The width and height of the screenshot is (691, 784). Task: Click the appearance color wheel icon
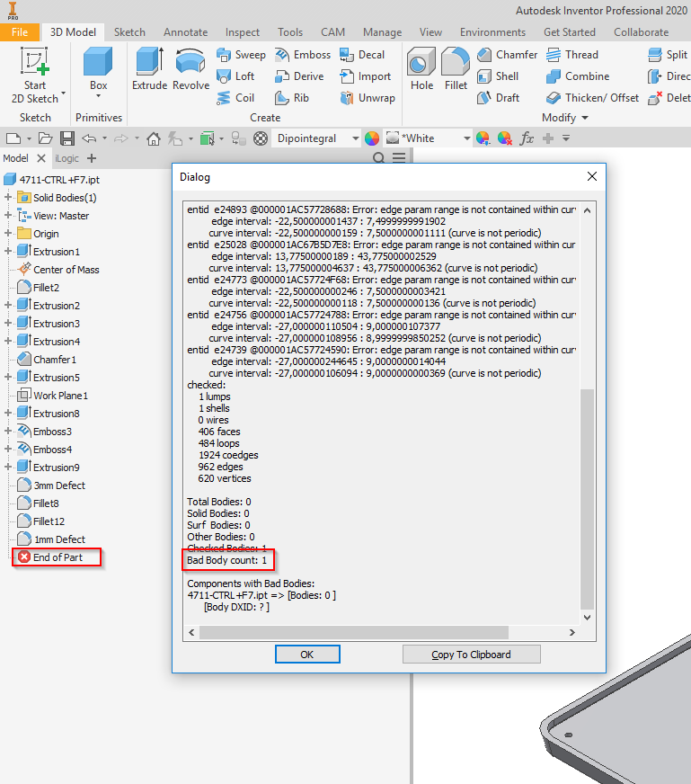tap(372, 138)
